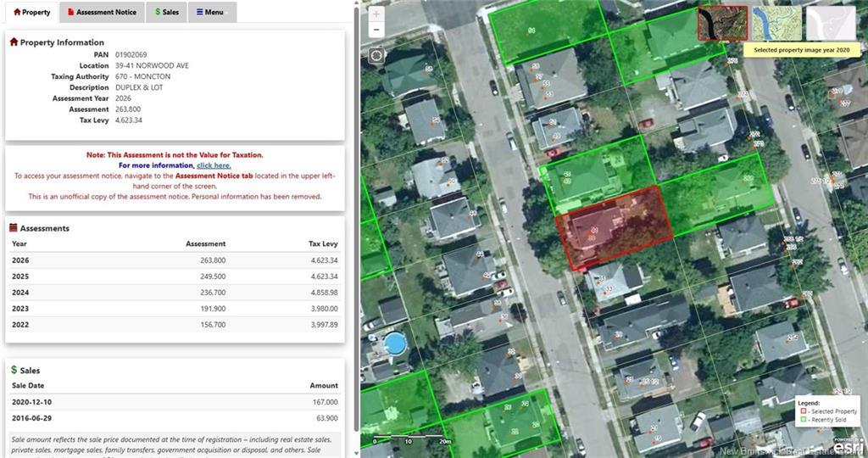This screenshot has width=868, height=458.
Task: Click the dollar icon beside Sales heading
Action: click(x=14, y=370)
